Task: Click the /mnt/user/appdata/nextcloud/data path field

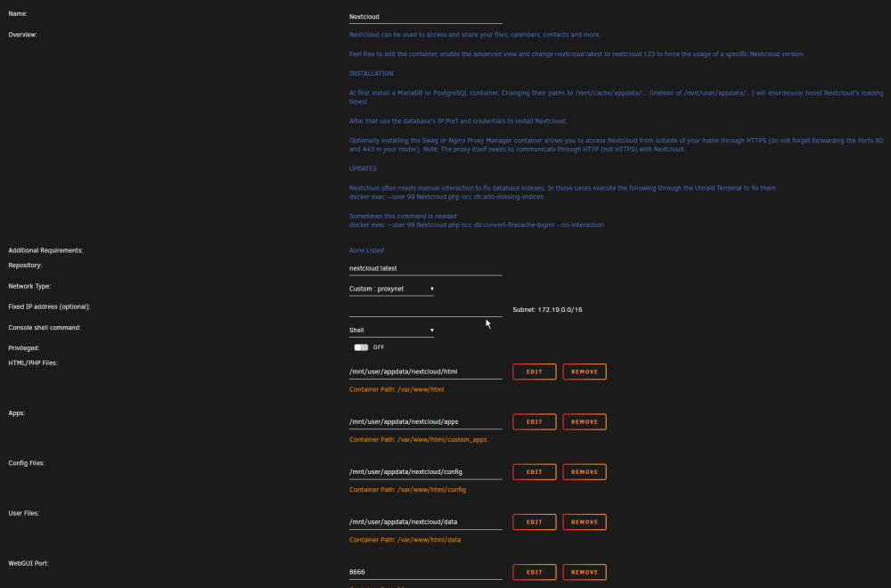Action: (426, 521)
